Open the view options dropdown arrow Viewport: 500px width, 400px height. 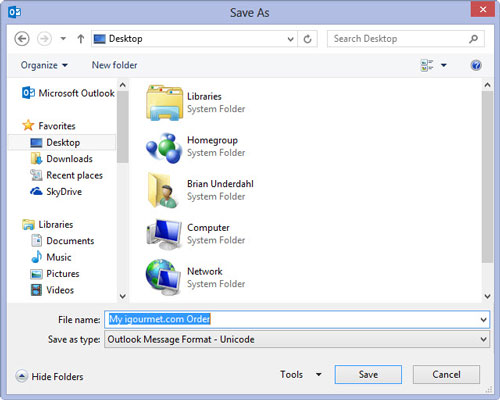pos(444,65)
